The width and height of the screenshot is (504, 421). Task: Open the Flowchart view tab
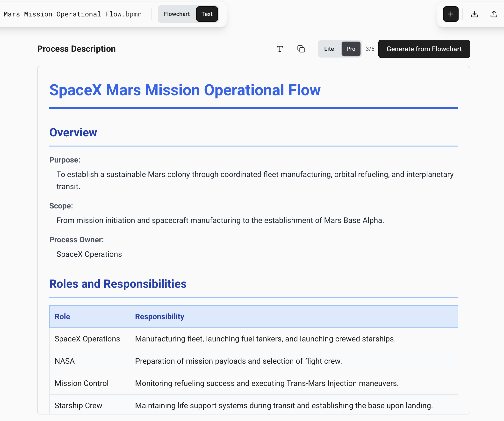click(x=177, y=14)
